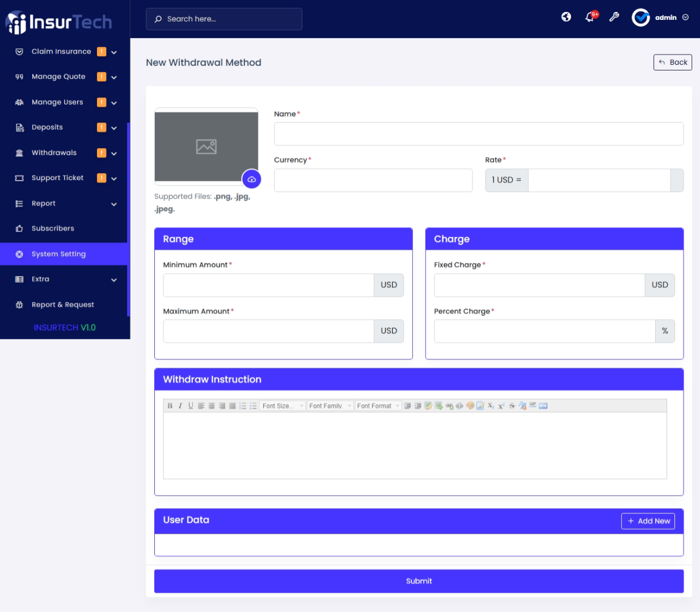This screenshot has height=612, width=700.
Task: Expand the Manage Quote menu chevron
Action: tap(114, 77)
